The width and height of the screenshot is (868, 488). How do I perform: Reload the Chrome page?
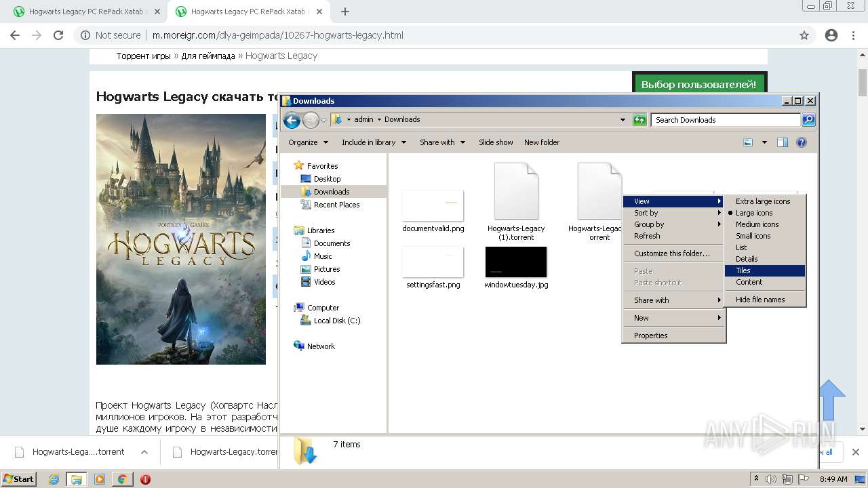click(58, 35)
